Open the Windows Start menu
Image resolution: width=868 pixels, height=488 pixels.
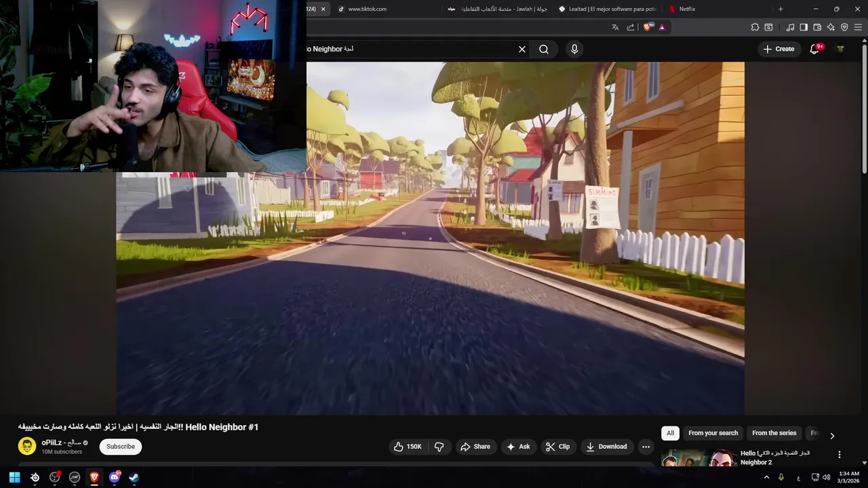coord(14,477)
